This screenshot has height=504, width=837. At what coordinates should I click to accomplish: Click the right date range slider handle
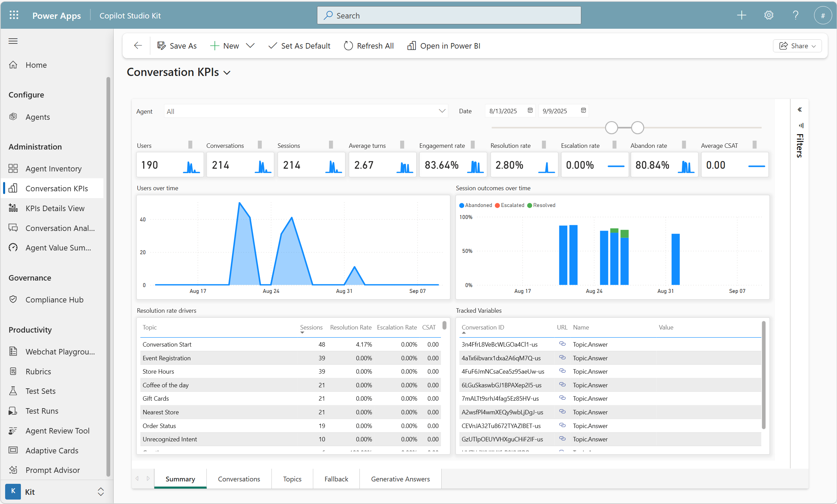(637, 128)
